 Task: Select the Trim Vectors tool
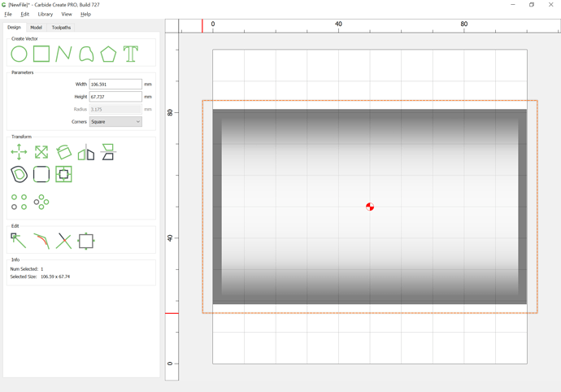pyautogui.click(x=63, y=241)
